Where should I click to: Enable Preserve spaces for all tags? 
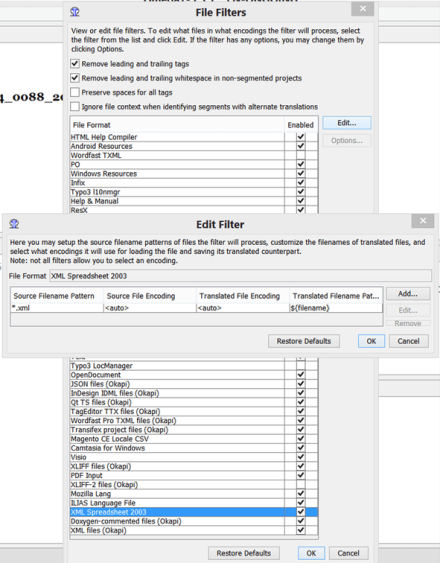(x=75, y=92)
